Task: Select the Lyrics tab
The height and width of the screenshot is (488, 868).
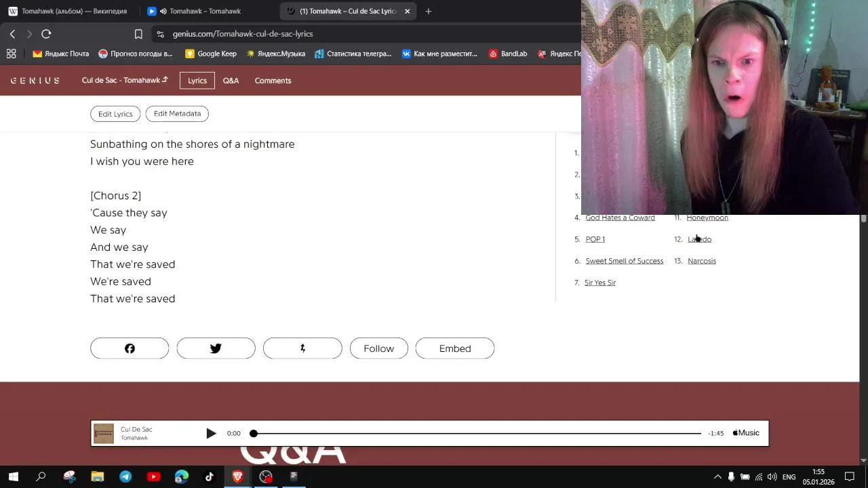Action: pos(197,81)
